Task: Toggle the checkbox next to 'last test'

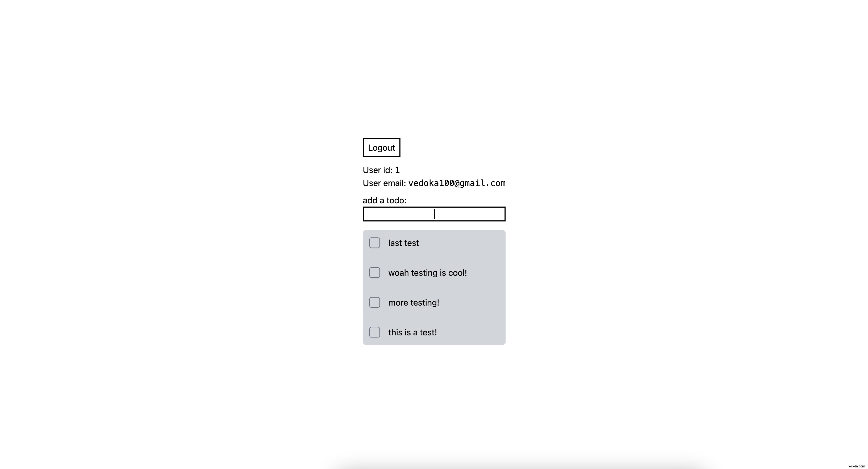Action: click(375, 242)
